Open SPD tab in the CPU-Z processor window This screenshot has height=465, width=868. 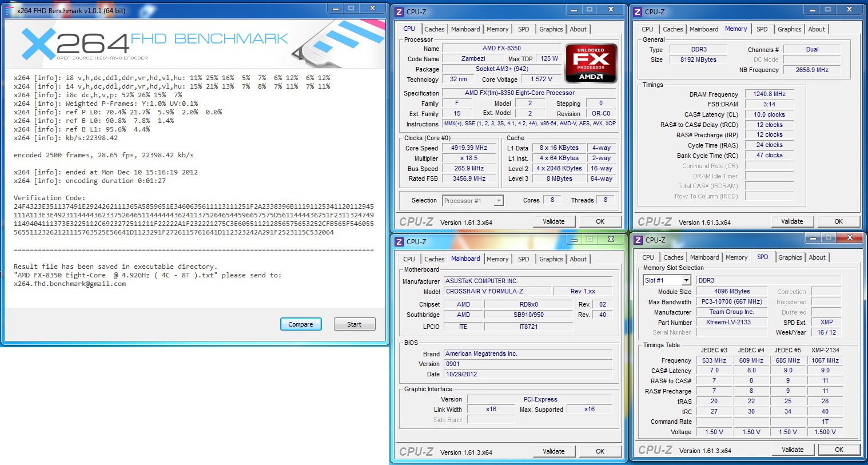click(x=524, y=29)
